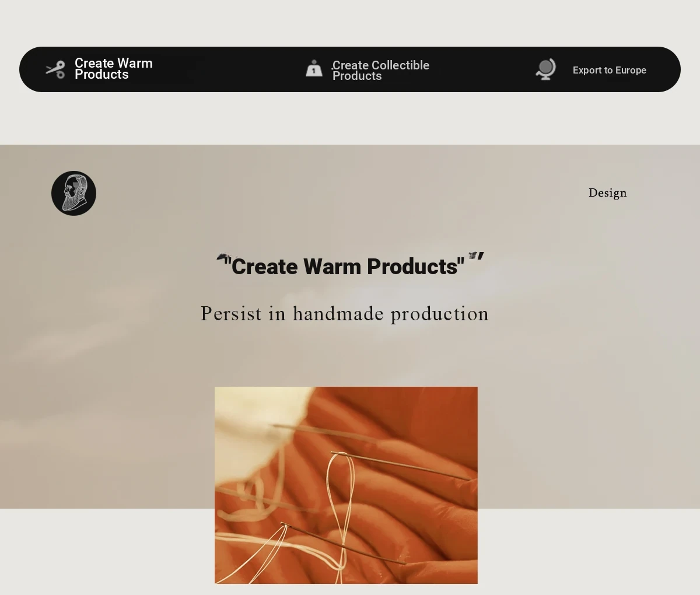This screenshot has width=700, height=595.
Task: Open the Design link in the header
Action: pos(608,192)
